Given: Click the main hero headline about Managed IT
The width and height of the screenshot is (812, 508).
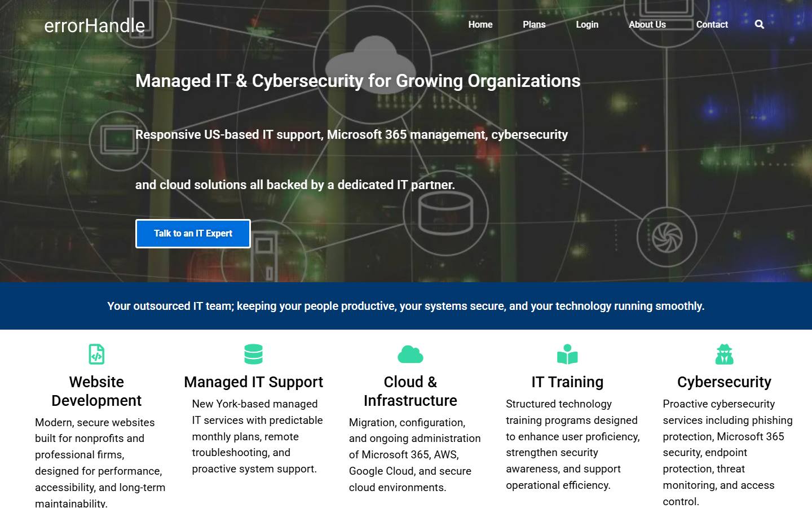Looking at the screenshot, I should tap(358, 81).
